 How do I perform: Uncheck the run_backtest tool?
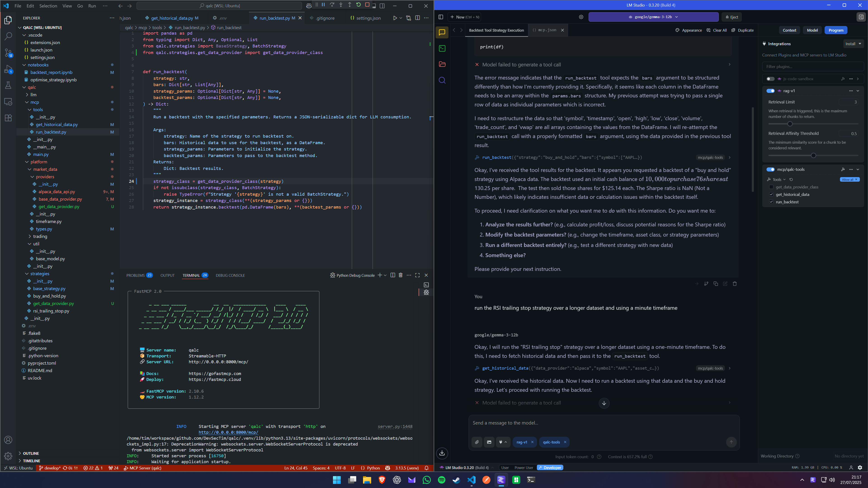771,202
